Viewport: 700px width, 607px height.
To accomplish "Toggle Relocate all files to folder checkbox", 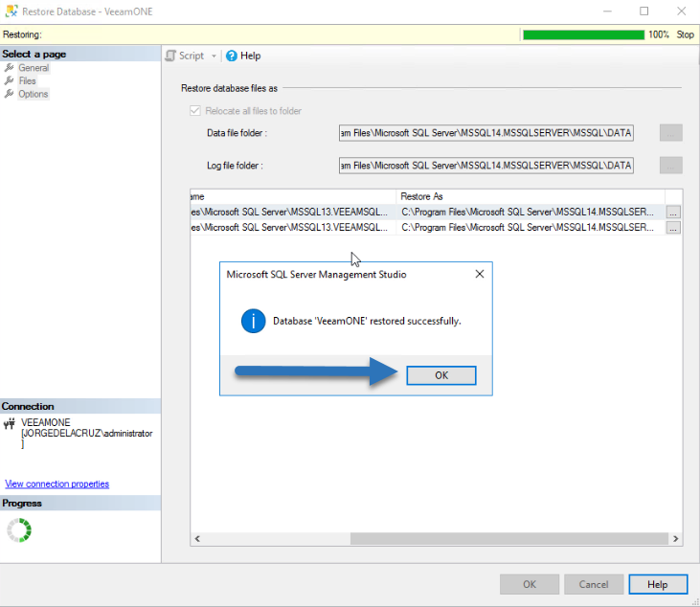I will (x=195, y=111).
